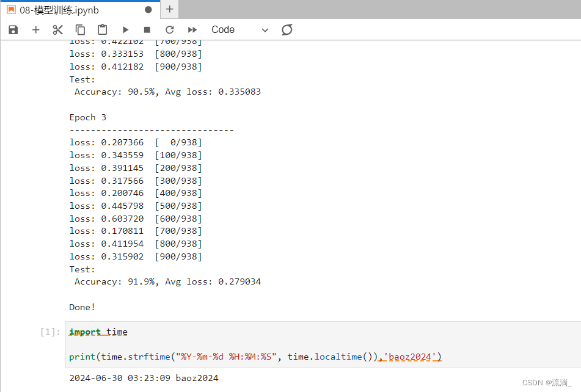Run the selected cell
This screenshot has height=392, width=581.
pyautogui.click(x=125, y=29)
